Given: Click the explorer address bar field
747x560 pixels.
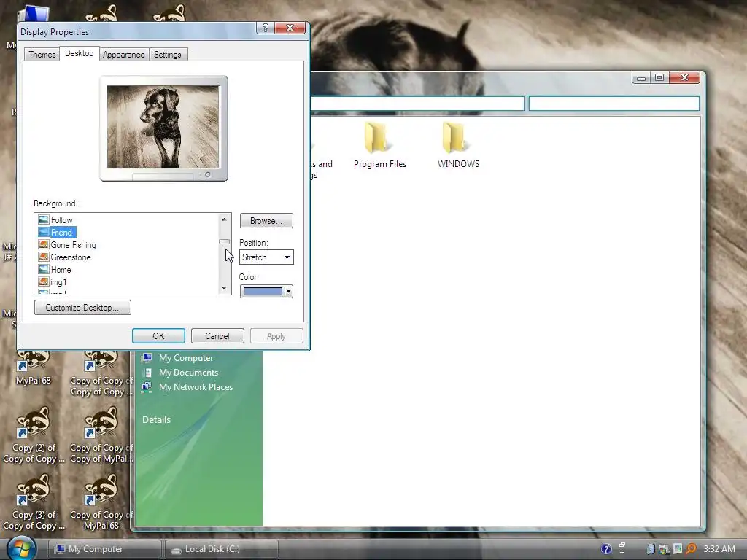Looking at the screenshot, I should point(417,104).
